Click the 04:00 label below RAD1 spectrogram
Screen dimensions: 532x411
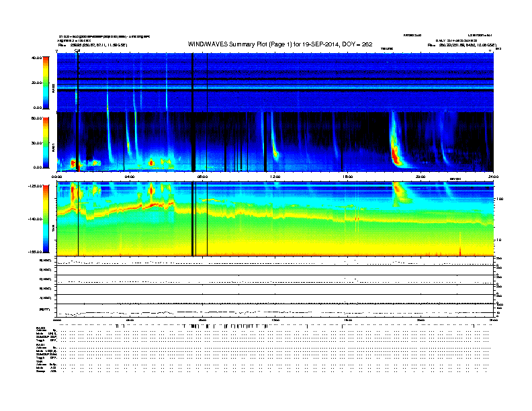click(130, 177)
